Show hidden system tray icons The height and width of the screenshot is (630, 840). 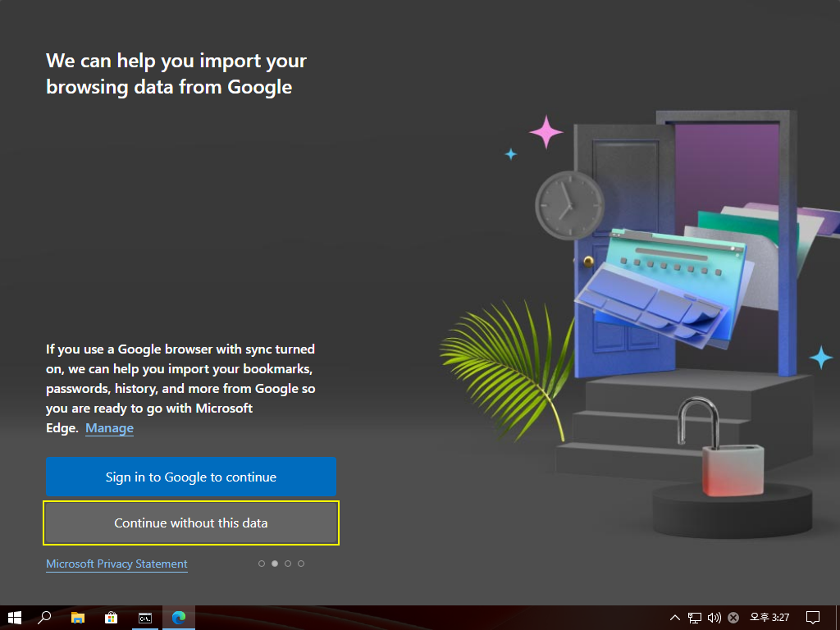tap(675, 618)
